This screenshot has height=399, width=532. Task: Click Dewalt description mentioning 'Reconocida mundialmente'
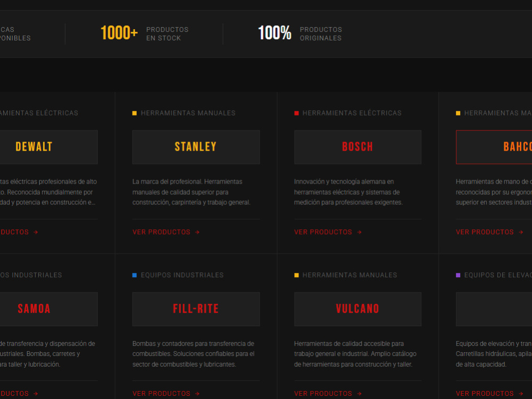pos(48,192)
